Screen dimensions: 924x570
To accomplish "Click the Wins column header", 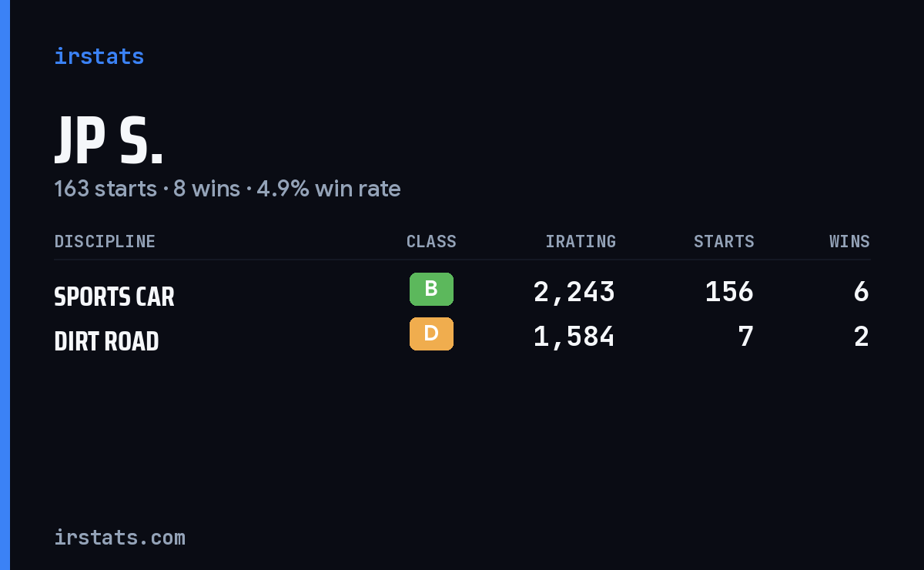I will [849, 241].
